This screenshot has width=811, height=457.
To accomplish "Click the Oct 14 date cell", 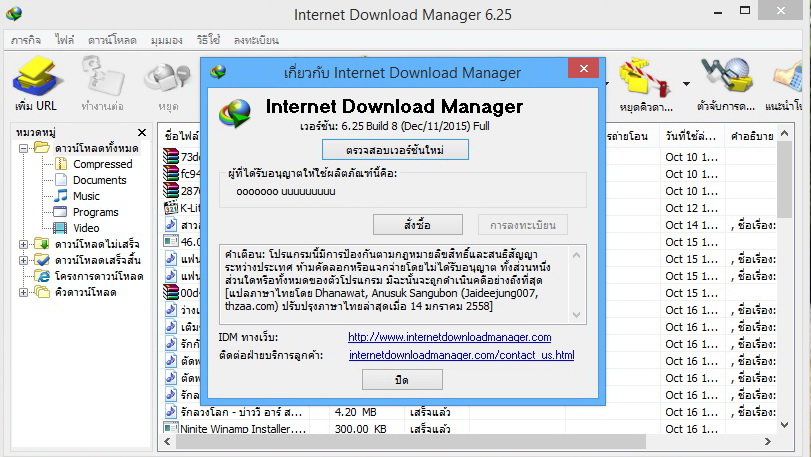I will point(692,225).
